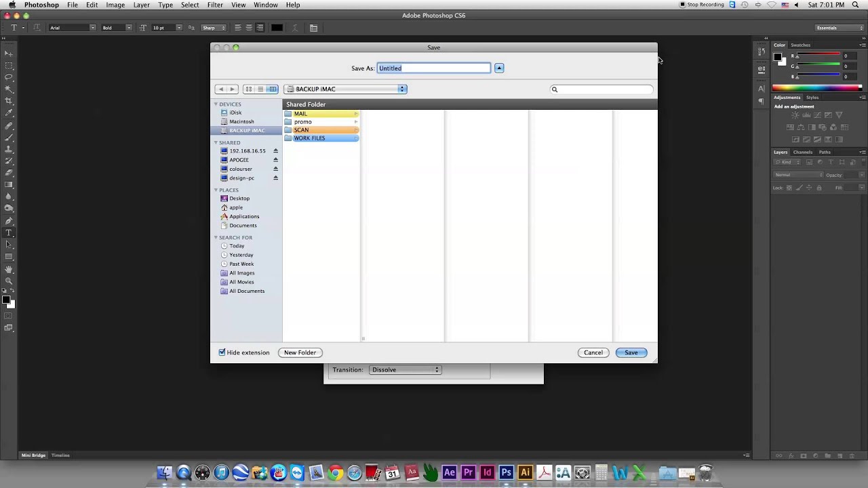The height and width of the screenshot is (488, 868).
Task: Left align text option
Action: (x=238, y=28)
